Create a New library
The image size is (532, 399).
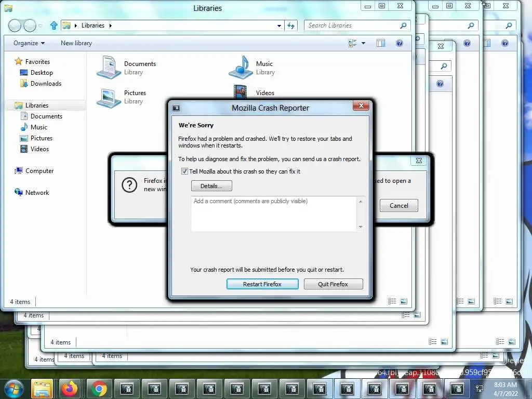(x=76, y=43)
